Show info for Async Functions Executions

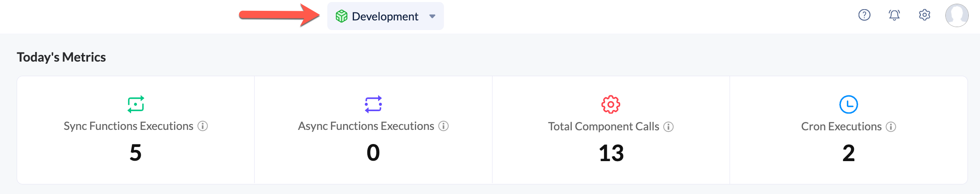pyautogui.click(x=444, y=126)
